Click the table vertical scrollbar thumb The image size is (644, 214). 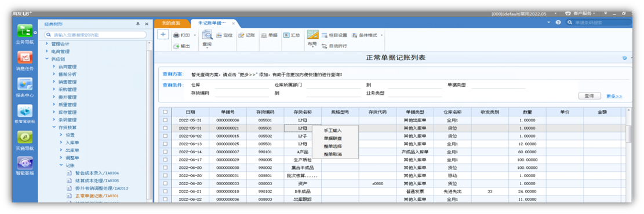click(x=628, y=133)
